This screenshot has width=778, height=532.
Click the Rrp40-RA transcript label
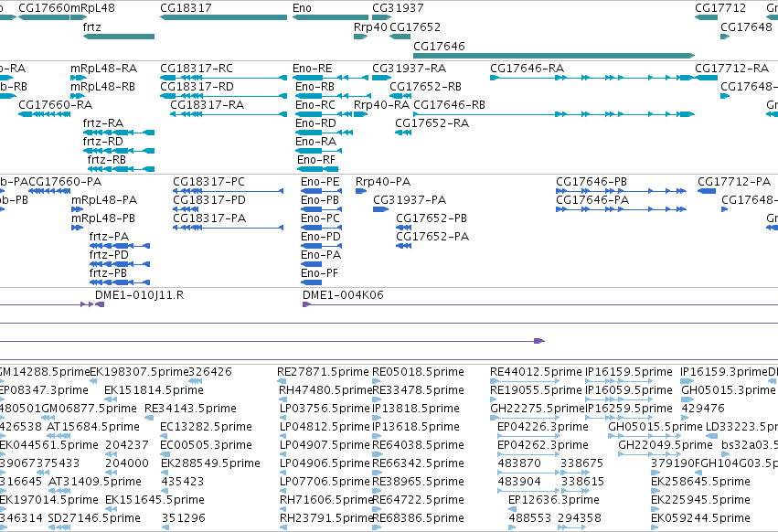point(381,105)
